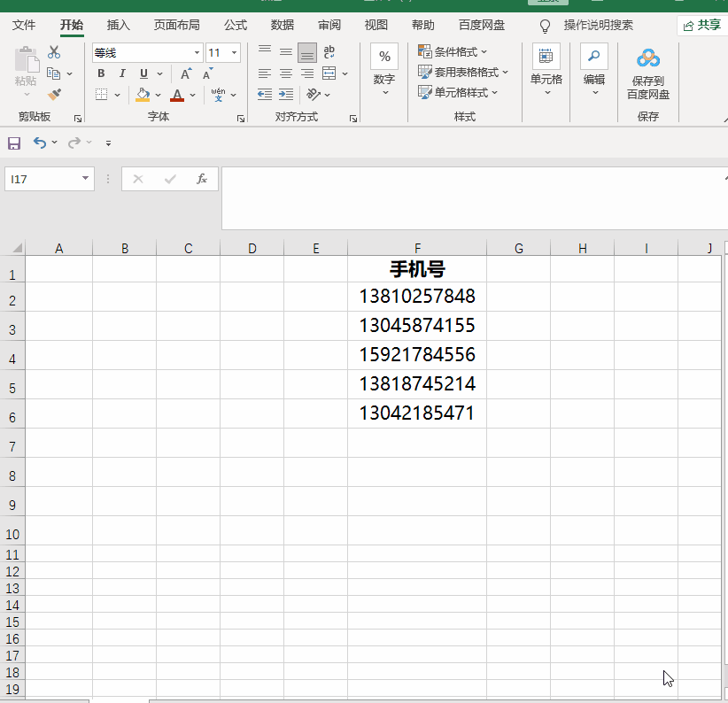Switch to the 页面布局 tab
This screenshot has width=728, height=703.
(177, 25)
